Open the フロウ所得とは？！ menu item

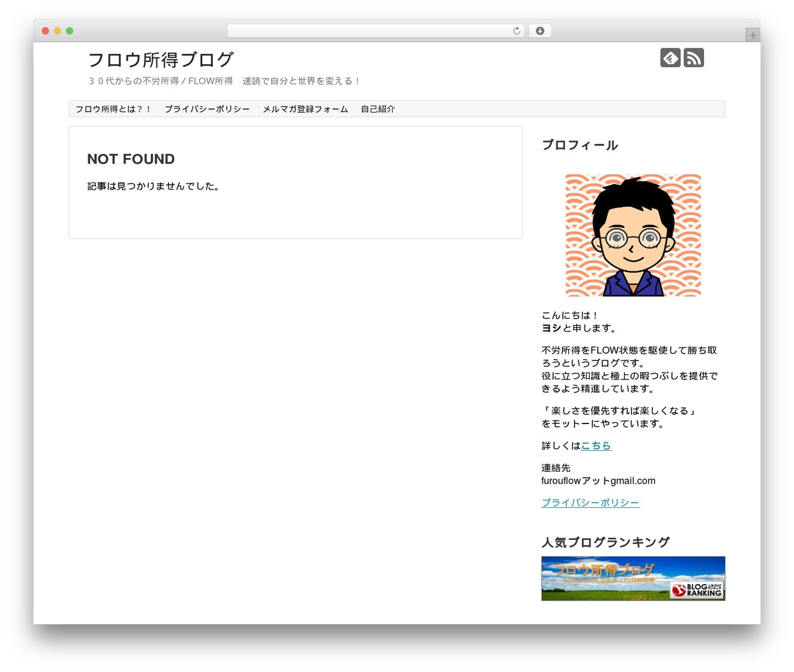[114, 109]
